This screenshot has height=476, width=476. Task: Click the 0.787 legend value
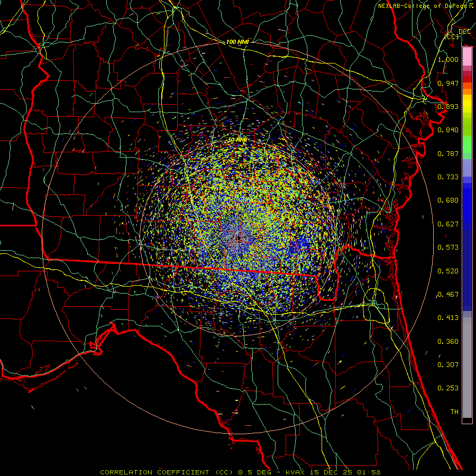point(448,153)
